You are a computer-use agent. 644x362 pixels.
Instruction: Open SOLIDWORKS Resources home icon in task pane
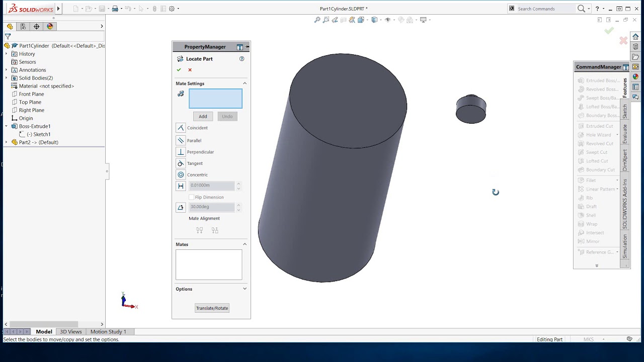pyautogui.click(x=636, y=37)
